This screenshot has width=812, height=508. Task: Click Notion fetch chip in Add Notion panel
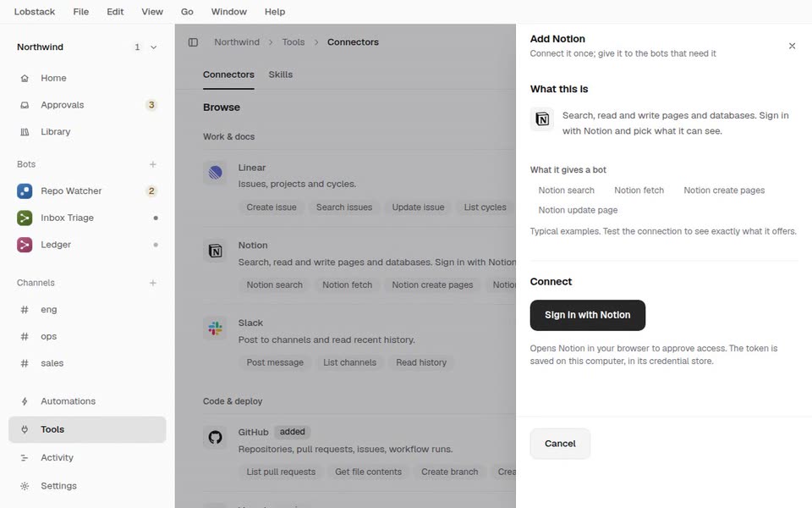pos(639,190)
